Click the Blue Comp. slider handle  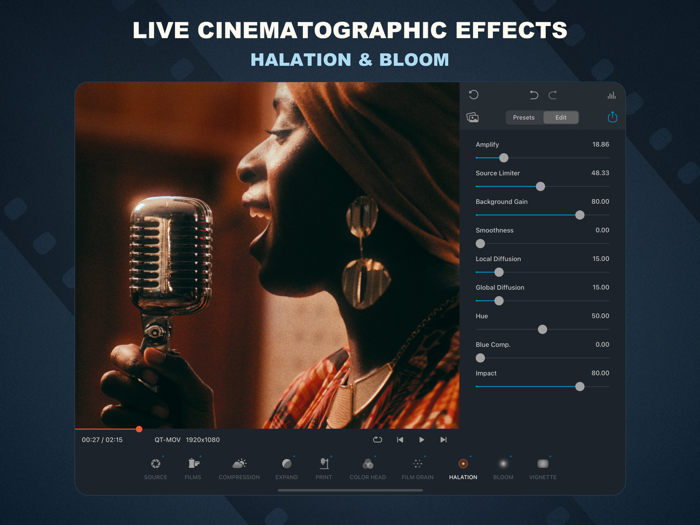[x=480, y=358]
